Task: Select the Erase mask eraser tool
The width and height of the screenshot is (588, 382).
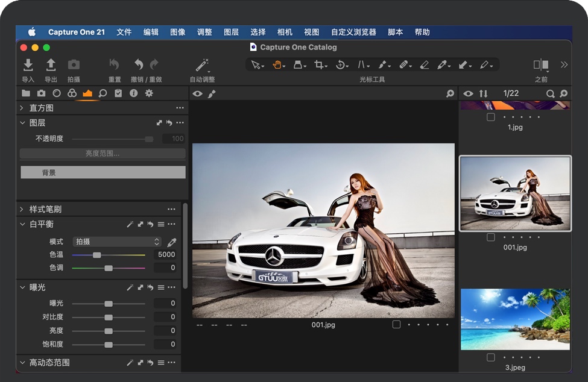Action: click(x=424, y=65)
